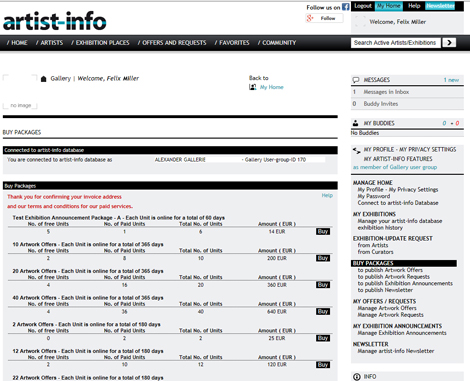Open to publish Newsletter
The height and width of the screenshot is (381, 470).
[385, 290]
